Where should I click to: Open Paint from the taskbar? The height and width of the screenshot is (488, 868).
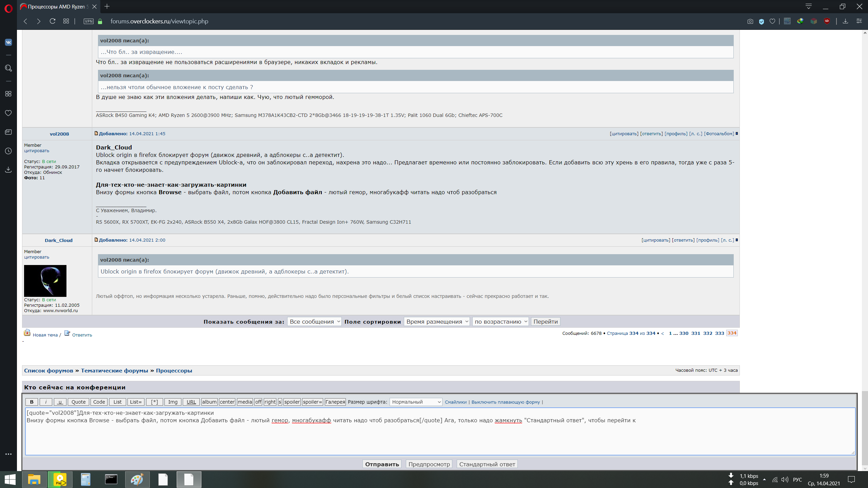click(137, 480)
